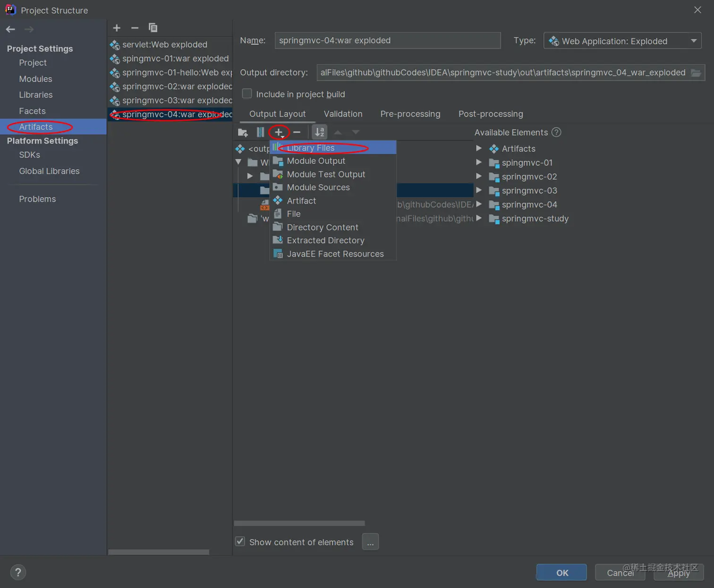Click the Apply button
Screen dimensions: 714x588
679,572
